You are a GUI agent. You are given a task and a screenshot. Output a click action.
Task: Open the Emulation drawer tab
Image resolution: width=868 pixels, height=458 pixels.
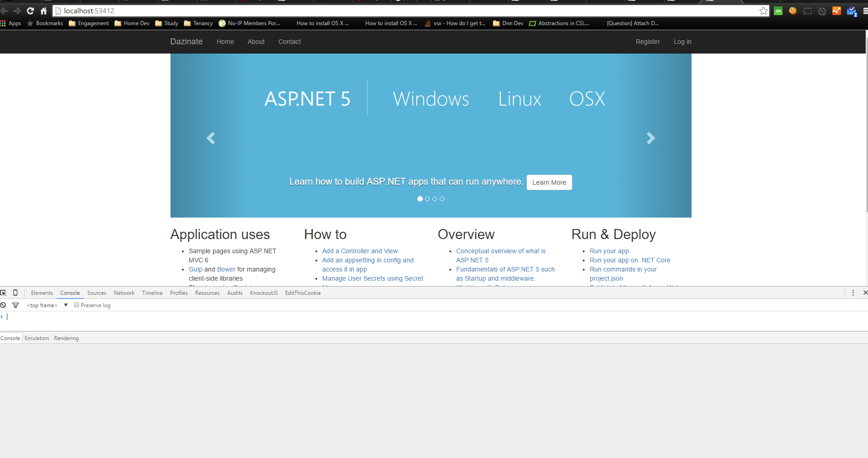click(x=37, y=338)
